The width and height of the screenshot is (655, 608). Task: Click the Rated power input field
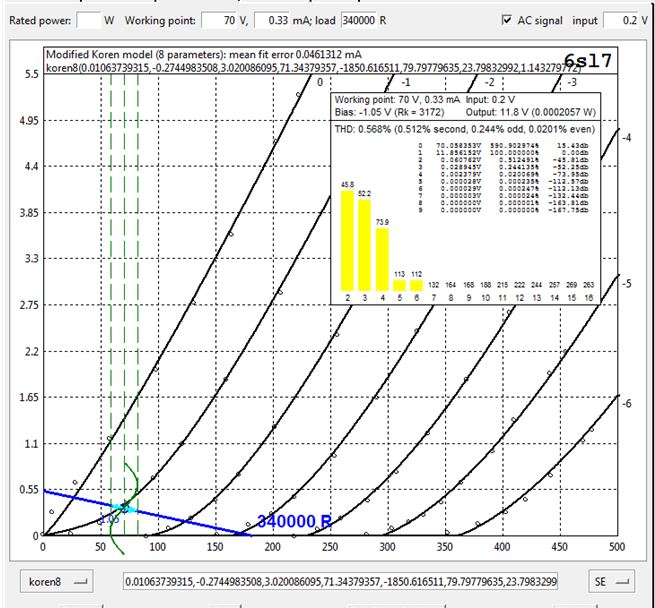pos(88,20)
